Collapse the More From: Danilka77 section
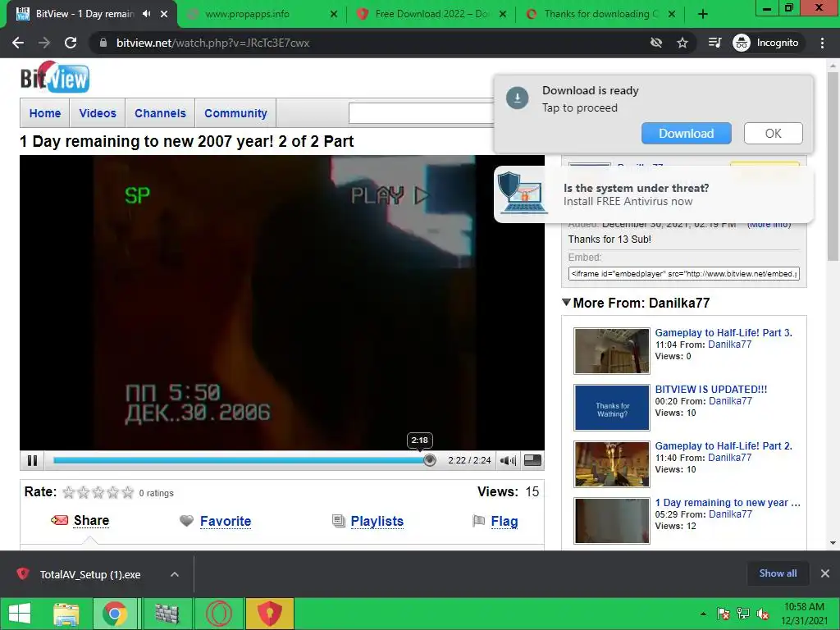This screenshot has height=630, width=840. [x=566, y=303]
